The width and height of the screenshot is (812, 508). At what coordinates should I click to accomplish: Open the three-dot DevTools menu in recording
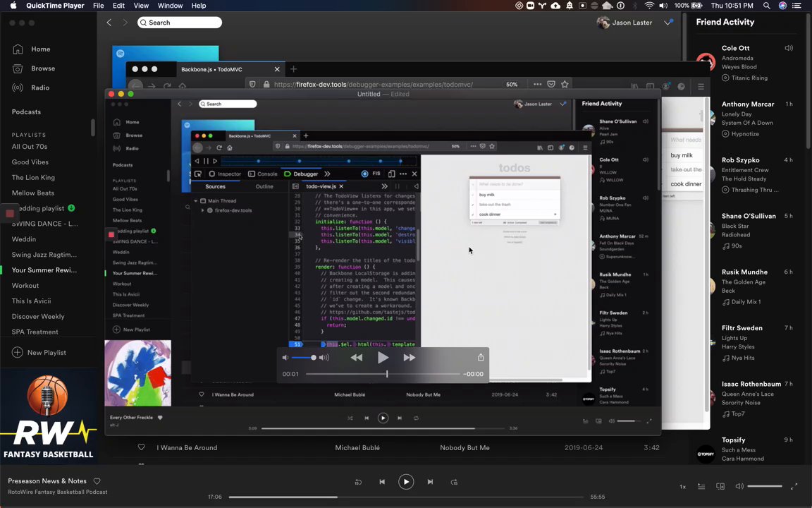[x=403, y=174]
